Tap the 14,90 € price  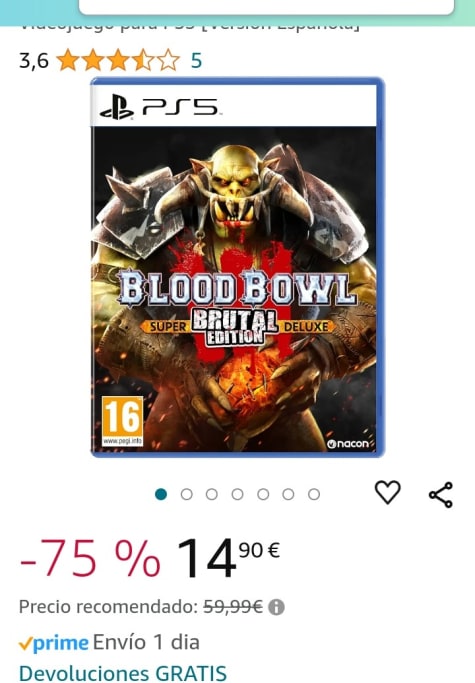[228, 558]
